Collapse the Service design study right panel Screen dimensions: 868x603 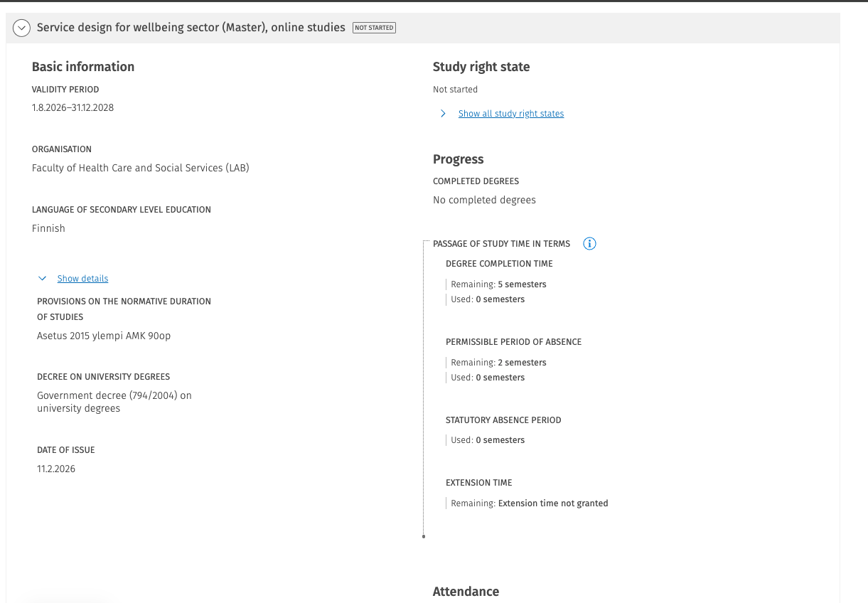point(21,28)
